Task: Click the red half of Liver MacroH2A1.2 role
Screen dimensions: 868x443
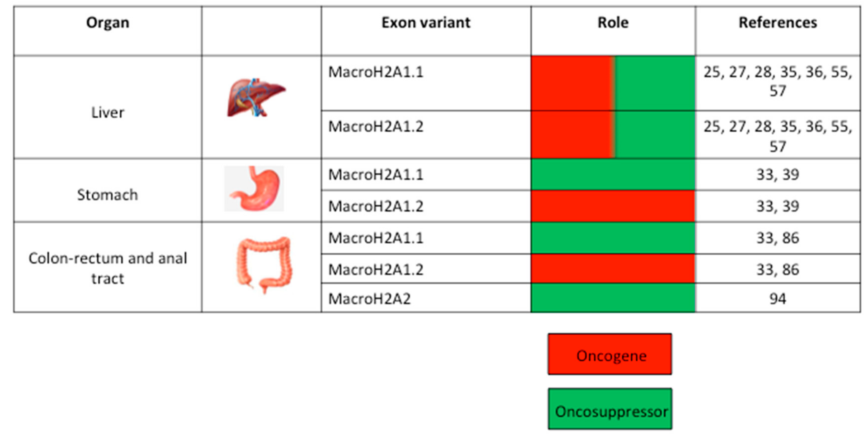Action: coord(572,135)
